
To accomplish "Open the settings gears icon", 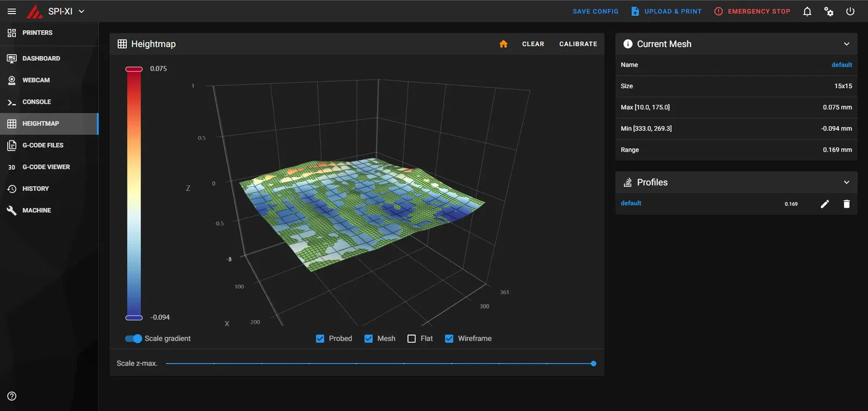I will click(829, 11).
